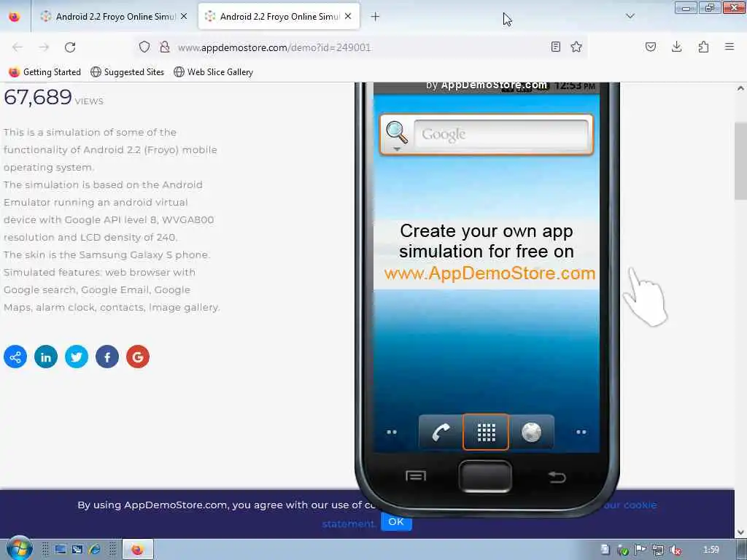Open Save to Pocket
The width and height of the screenshot is (747, 560).
click(650, 47)
